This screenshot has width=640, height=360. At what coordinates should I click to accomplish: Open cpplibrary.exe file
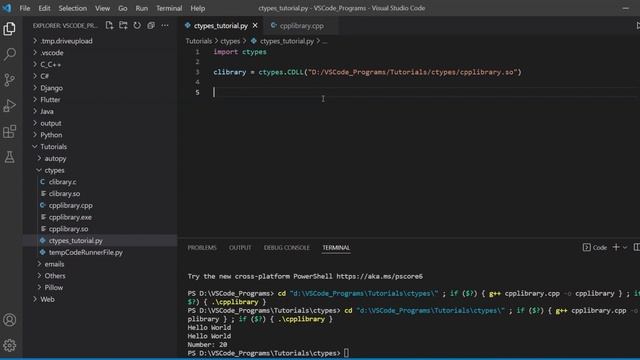(70, 217)
